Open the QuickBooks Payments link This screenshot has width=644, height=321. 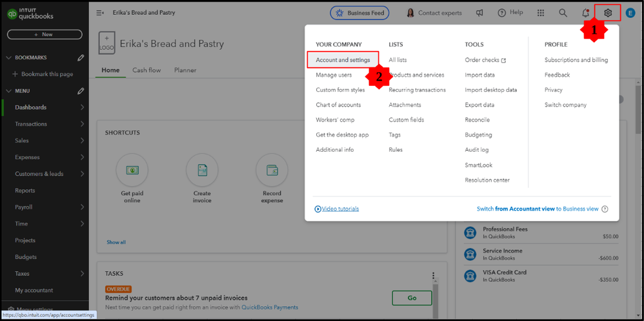click(x=270, y=307)
